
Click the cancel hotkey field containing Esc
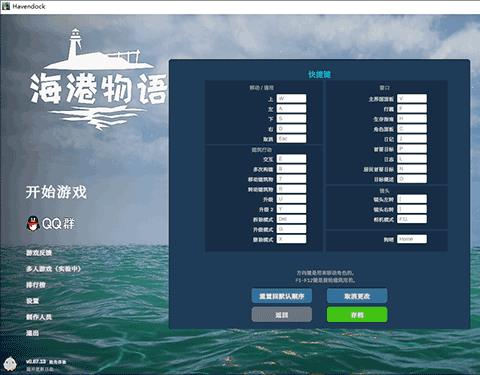tap(291, 139)
